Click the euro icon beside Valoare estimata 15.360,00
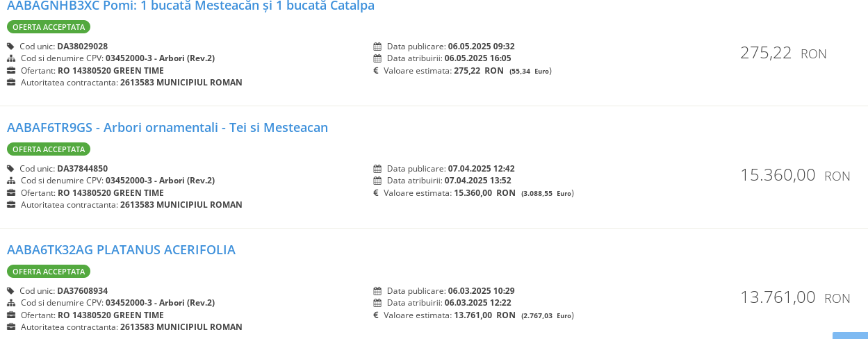868x339 pixels. pyautogui.click(x=376, y=193)
